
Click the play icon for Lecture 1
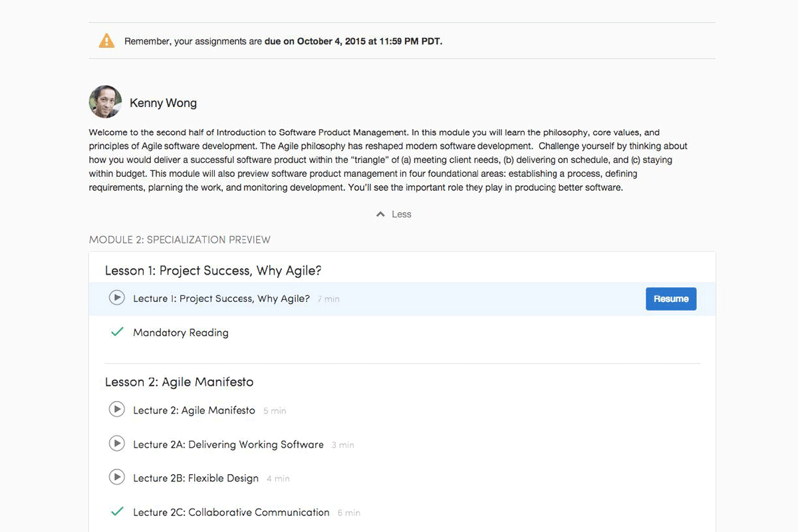pyautogui.click(x=117, y=298)
